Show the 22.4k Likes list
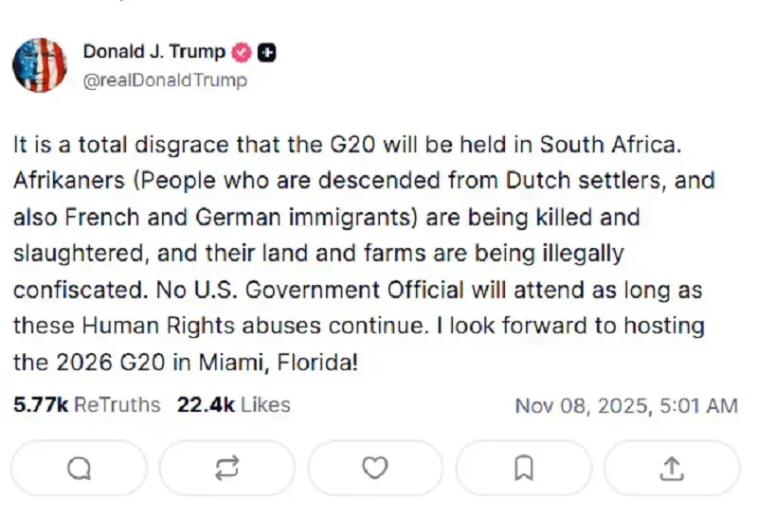Screen dimensions: 758x532 pyautogui.click(x=233, y=405)
